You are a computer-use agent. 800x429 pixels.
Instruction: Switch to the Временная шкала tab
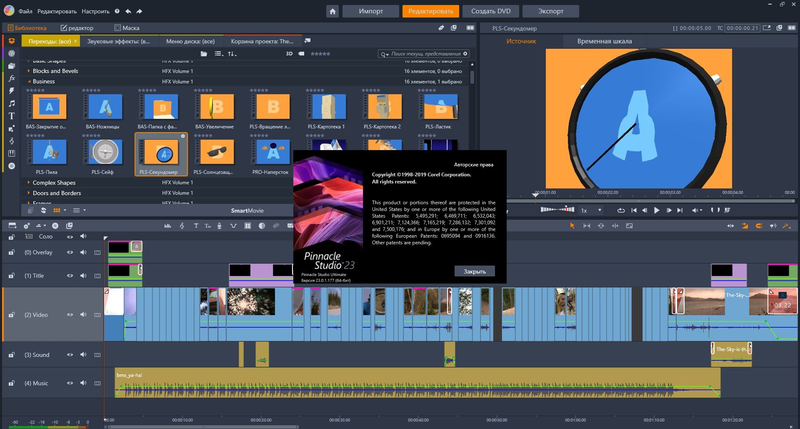tap(603, 41)
